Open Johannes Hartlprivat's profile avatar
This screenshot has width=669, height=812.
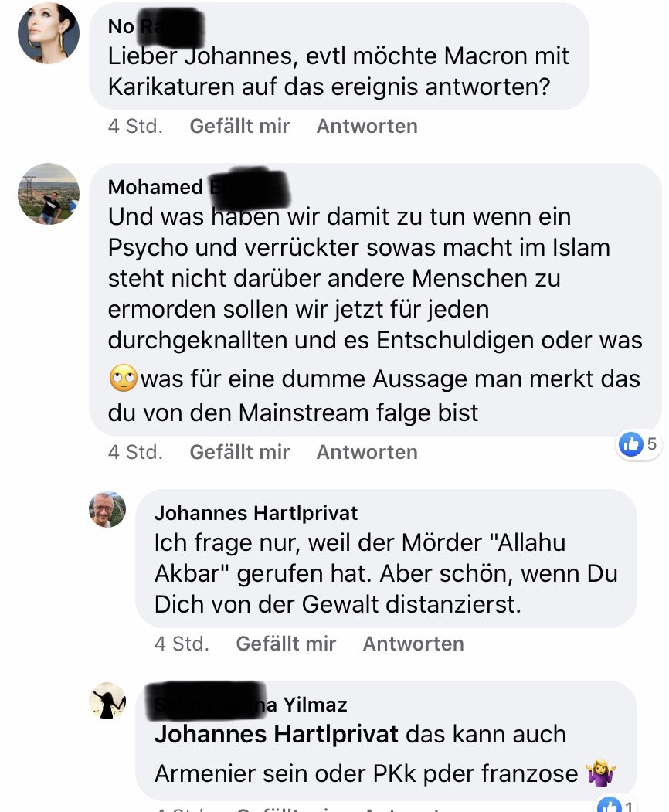pyautogui.click(x=107, y=509)
